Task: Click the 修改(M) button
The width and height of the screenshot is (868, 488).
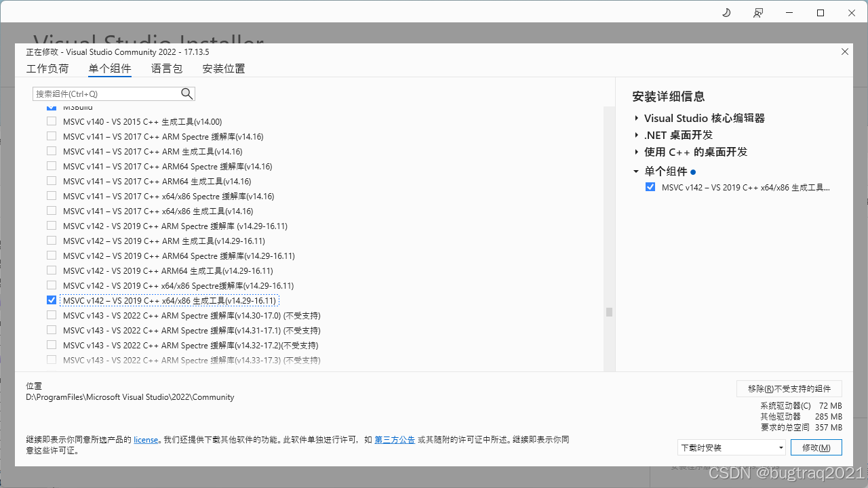Action: click(x=816, y=447)
